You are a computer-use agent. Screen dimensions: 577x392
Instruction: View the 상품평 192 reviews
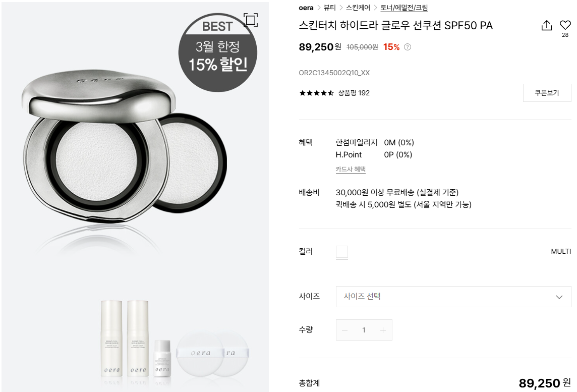point(354,93)
